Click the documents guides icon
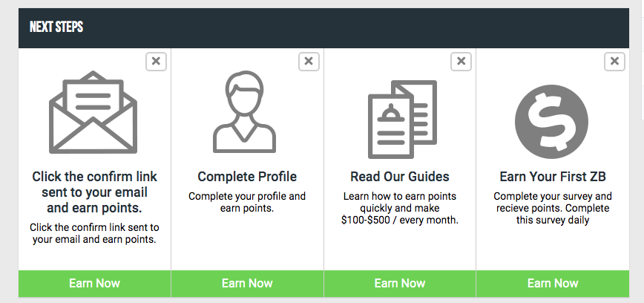 pos(402,120)
